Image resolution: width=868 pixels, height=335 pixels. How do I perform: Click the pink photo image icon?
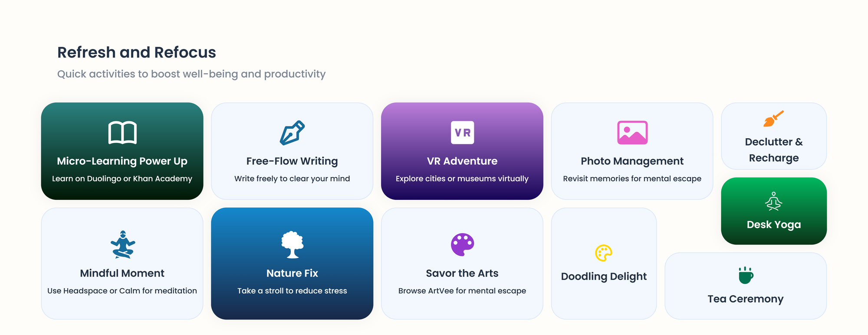(x=632, y=133)
